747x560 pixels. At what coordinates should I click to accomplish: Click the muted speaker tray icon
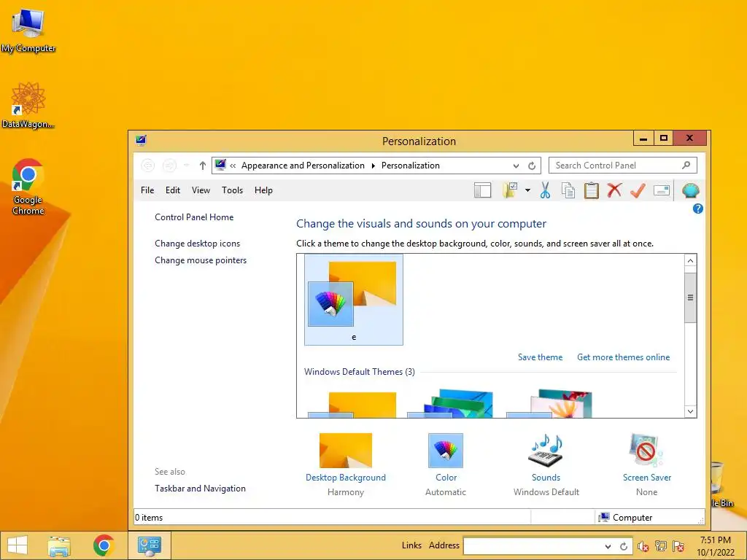click(643, 546)
